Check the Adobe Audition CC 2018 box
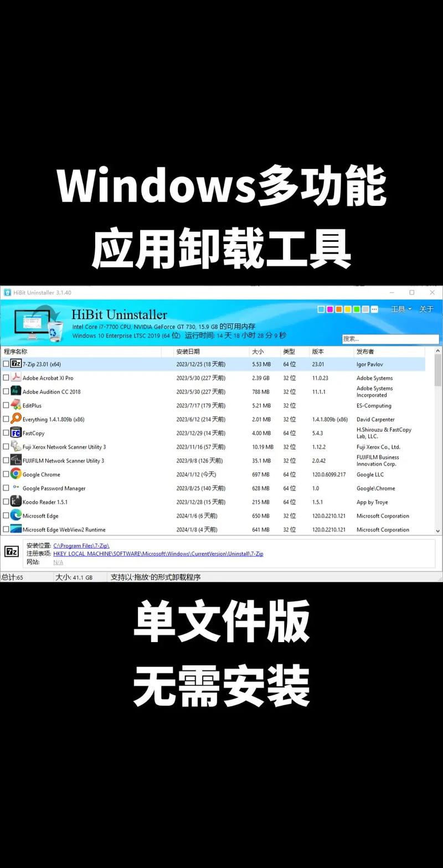Screen dimensions: 443x868 click(x=6, y=391)
